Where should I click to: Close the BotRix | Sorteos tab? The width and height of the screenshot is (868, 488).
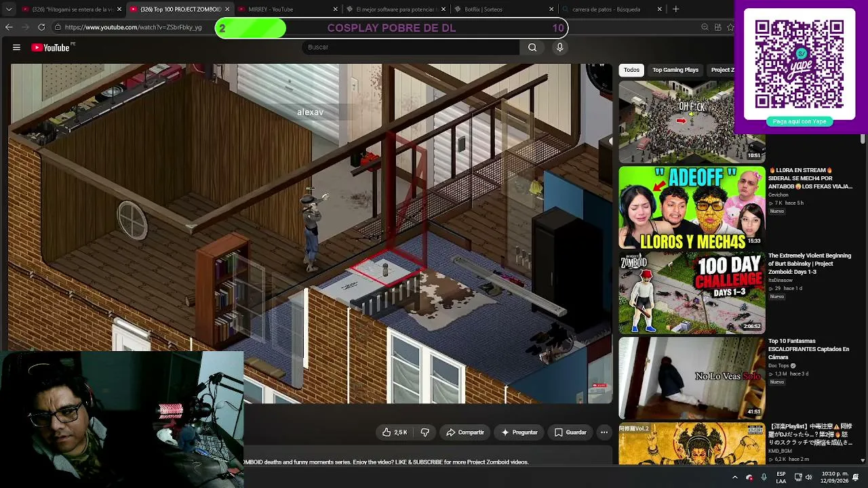click(551, 9)
